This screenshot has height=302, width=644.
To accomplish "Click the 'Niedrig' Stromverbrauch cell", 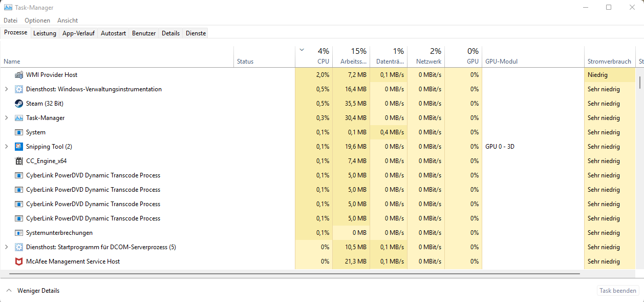I will [x=610, y=75].
